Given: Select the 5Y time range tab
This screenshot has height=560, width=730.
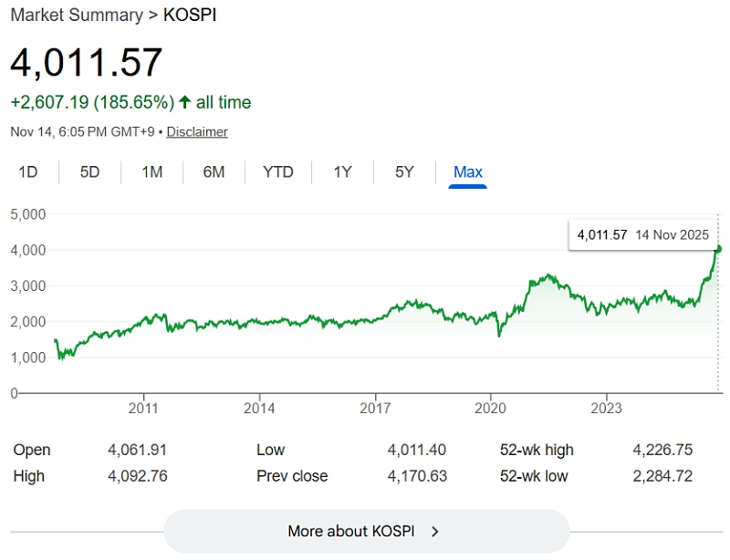Looking at the screenshot, I should (x=404, y=171).
